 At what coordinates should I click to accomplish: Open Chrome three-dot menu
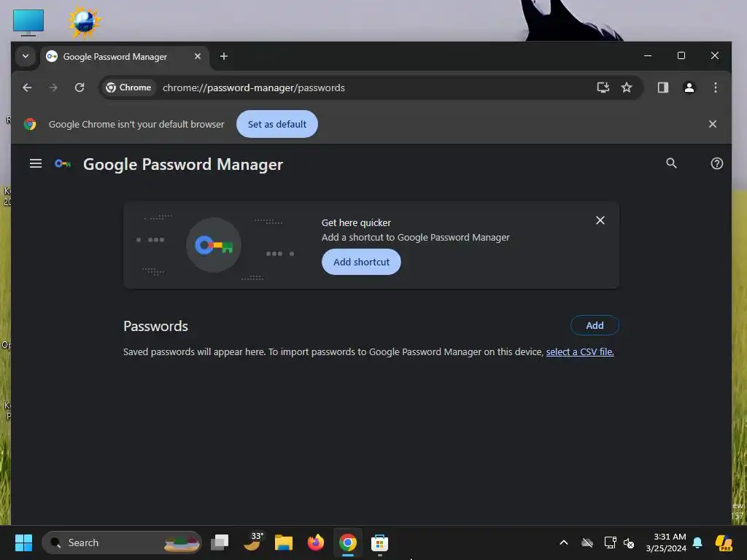pyautogui.click(x=715, y=87)
